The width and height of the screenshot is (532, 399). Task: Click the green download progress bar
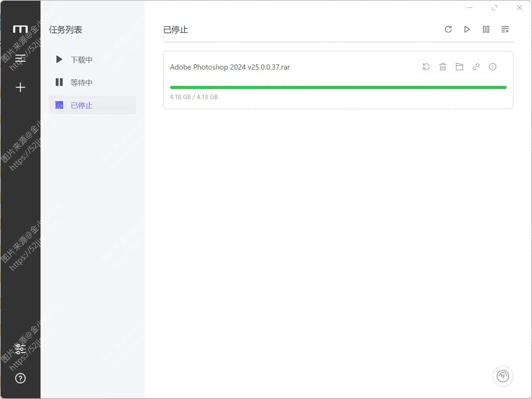click(338, 88)
